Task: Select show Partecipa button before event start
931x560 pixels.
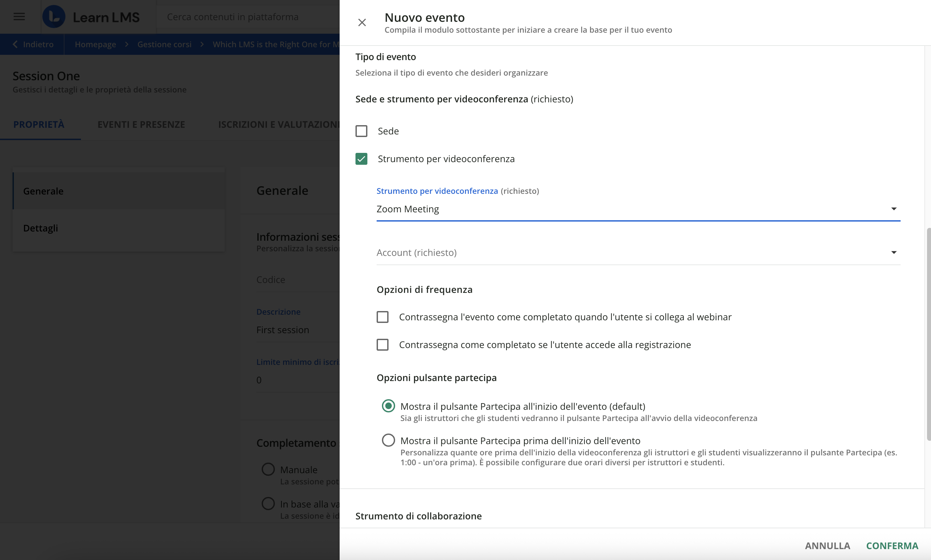Action: 388,440
